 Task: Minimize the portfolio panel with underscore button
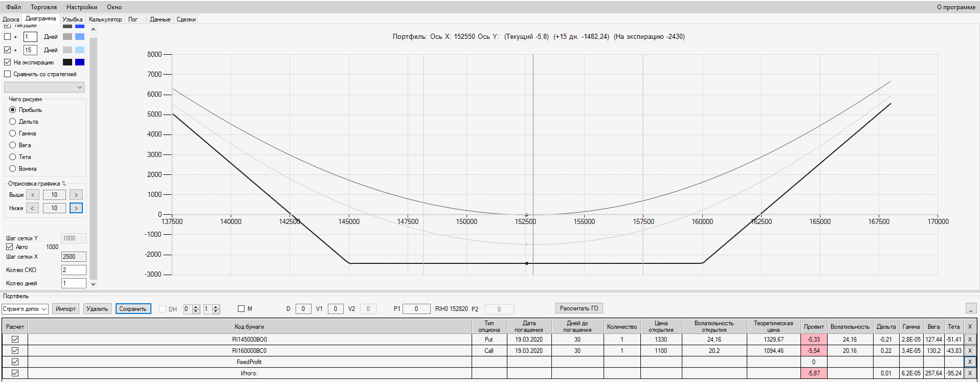click(x=971, y=308)
